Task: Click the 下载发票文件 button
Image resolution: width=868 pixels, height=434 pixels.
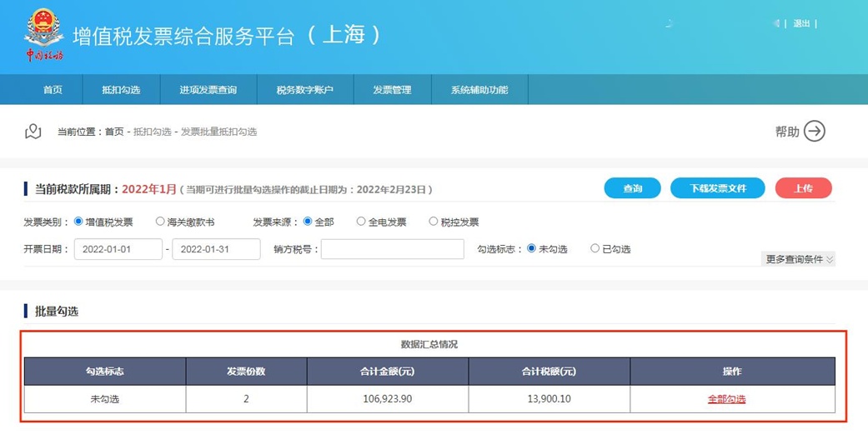Action: click(x=717, y=189)
